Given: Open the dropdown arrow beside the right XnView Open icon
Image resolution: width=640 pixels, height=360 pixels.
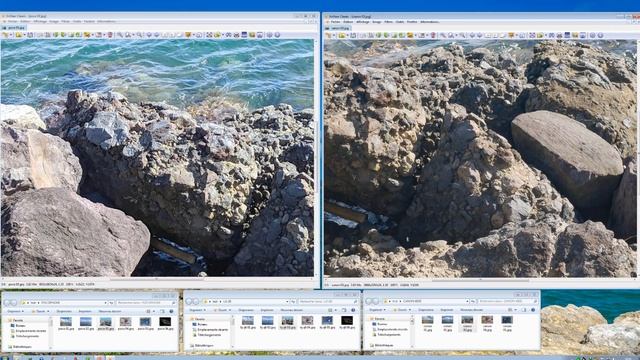Looking at the screenshot, I should click(x=347, y=36).
